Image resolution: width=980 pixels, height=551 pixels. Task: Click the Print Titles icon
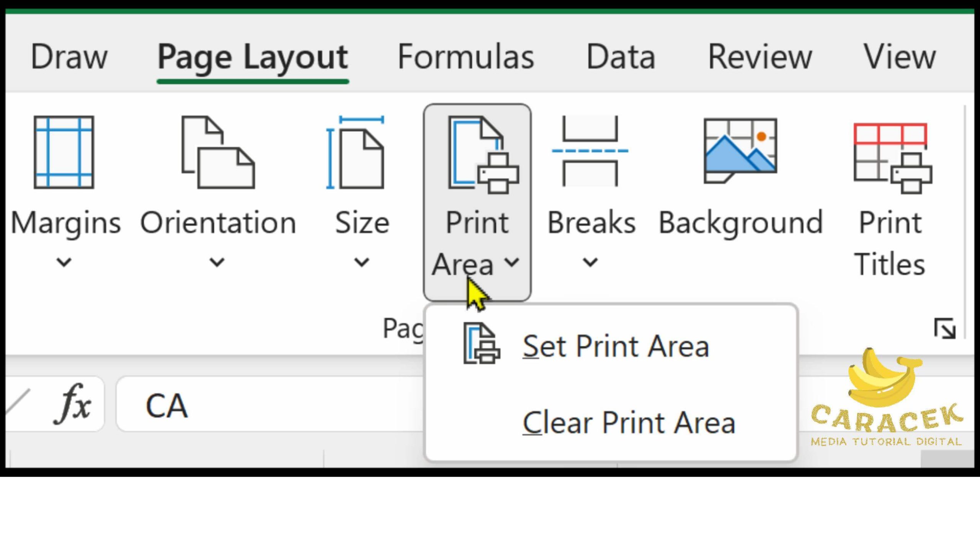click(x=892, y=158)
